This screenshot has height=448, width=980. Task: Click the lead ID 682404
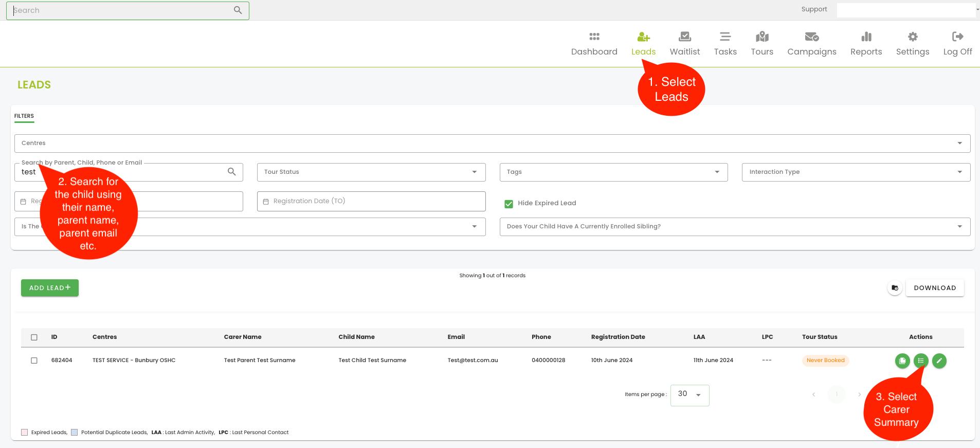[x=62, y=361]
